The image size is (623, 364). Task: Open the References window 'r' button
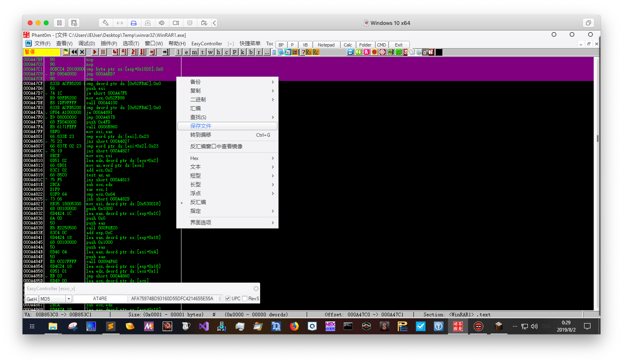[259, 52]
